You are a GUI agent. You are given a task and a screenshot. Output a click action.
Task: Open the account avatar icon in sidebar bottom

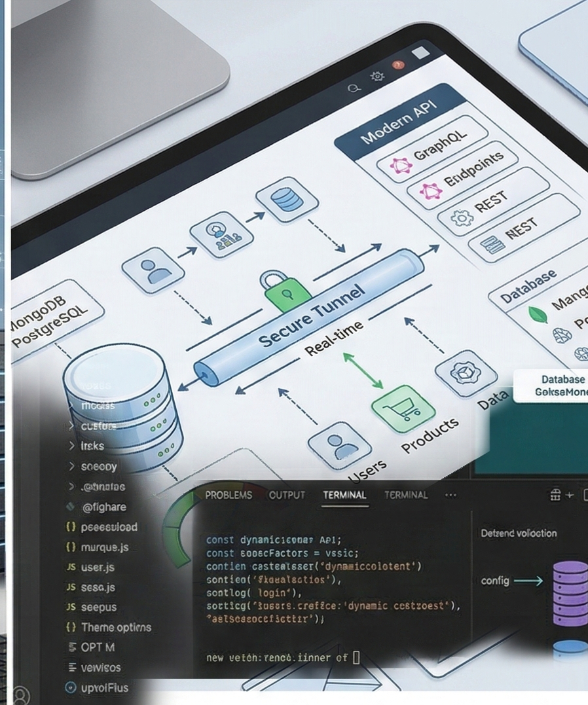(x=20, y=695)
